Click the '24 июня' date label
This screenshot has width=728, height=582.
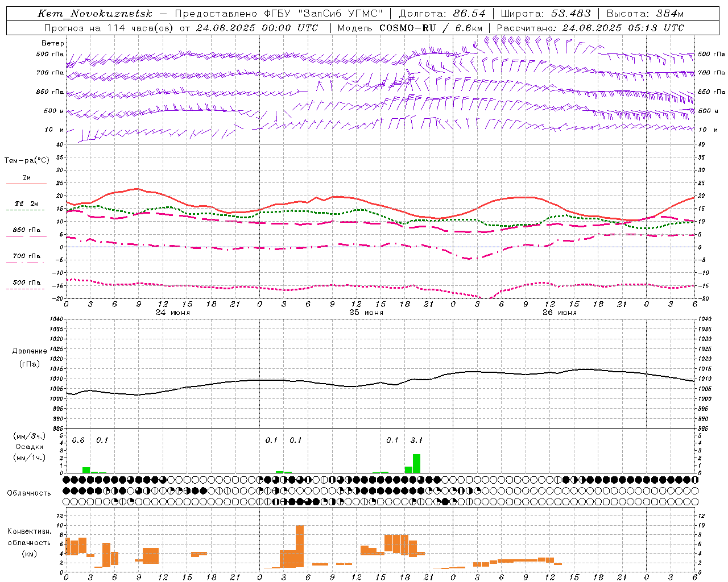172,313
